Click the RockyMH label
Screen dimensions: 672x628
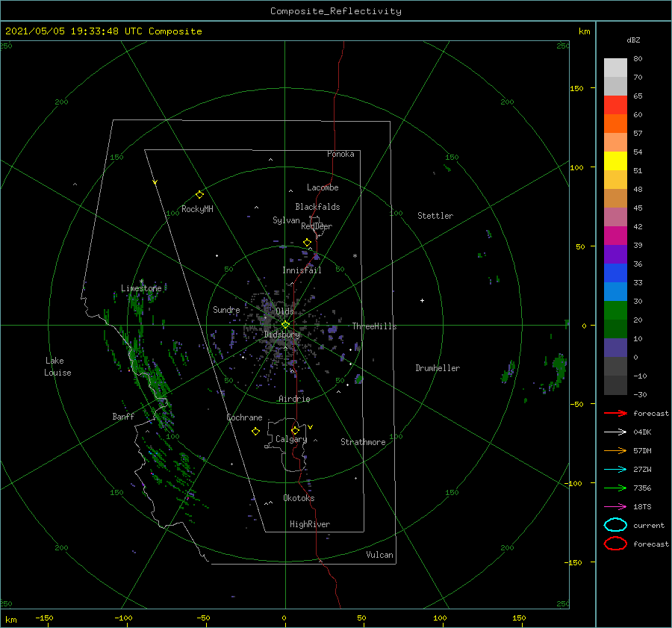pos(197,209)
